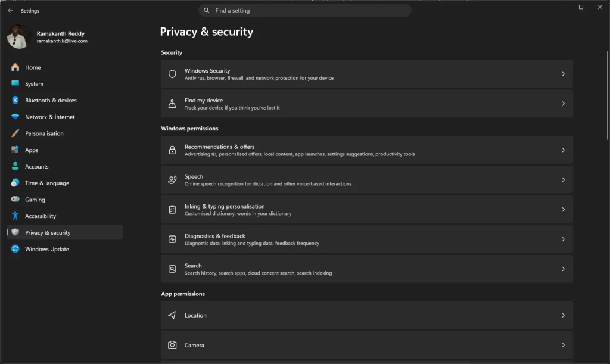Go to Windows Update in the sidebar
Viewport: 610px width, 364px height.
click(46, 249)
